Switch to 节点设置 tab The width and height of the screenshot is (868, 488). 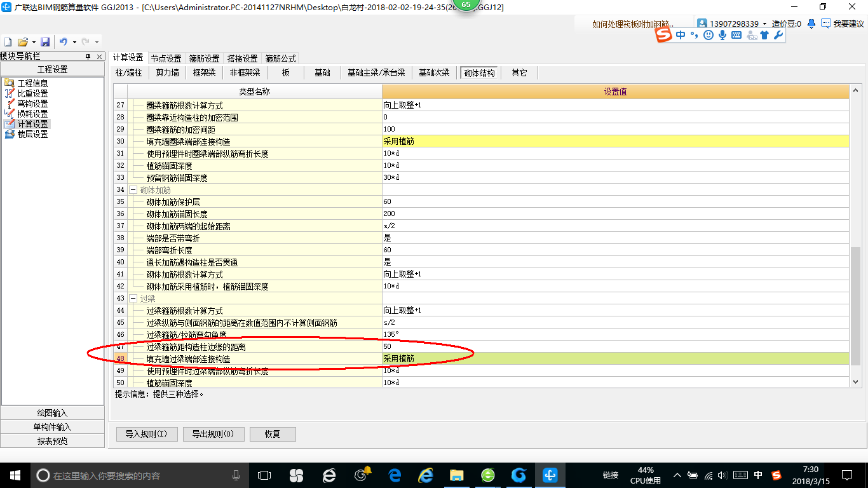pos(166,58)
